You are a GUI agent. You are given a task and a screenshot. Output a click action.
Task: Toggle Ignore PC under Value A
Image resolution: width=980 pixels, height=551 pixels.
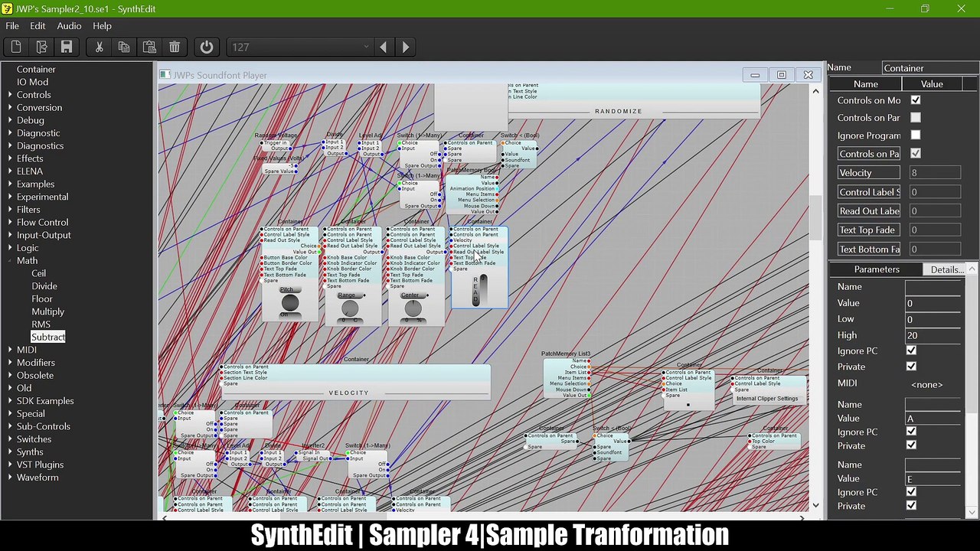(911, 432)
